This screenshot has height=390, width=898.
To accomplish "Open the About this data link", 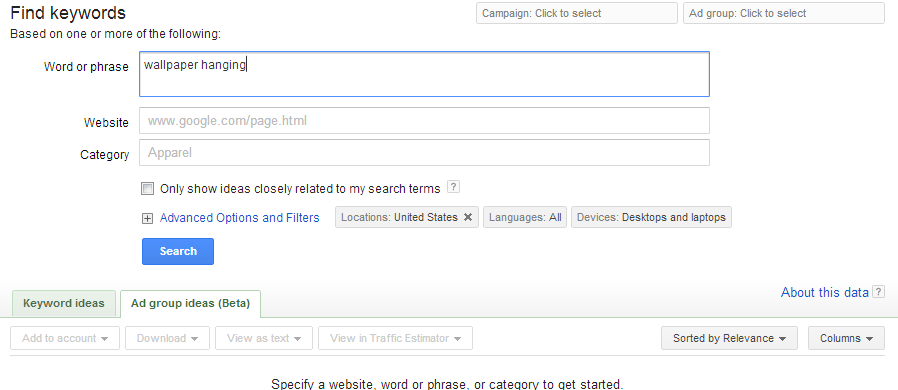I will tap(825, 292).
